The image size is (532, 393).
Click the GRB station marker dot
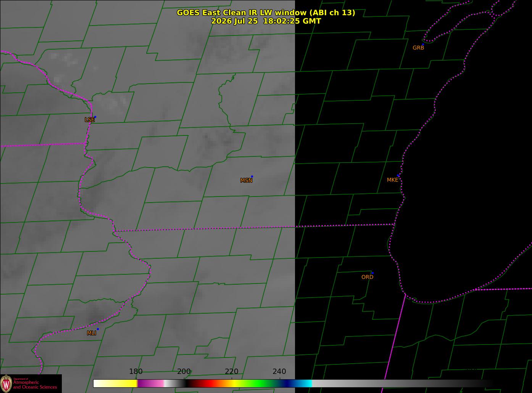click(423, 45)
